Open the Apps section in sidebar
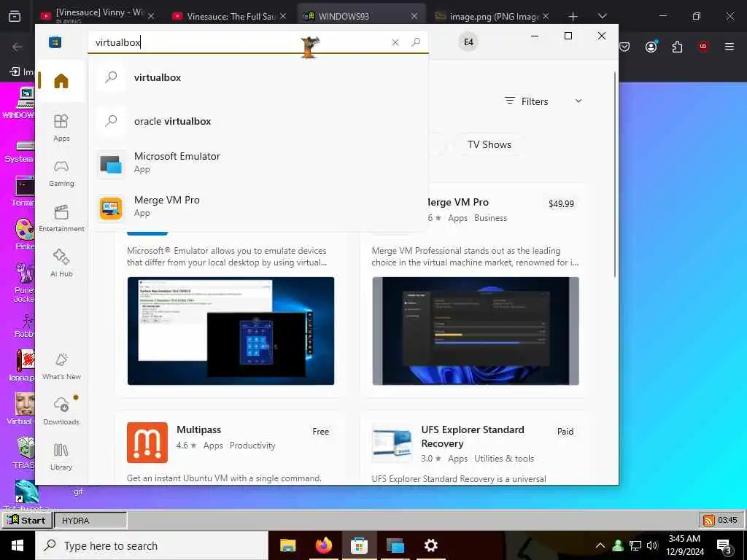747x560 pixels. click(x=61, y=128)
